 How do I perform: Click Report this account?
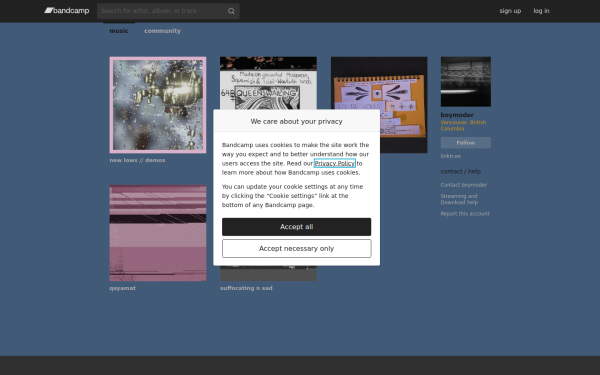tap(465, 214)
